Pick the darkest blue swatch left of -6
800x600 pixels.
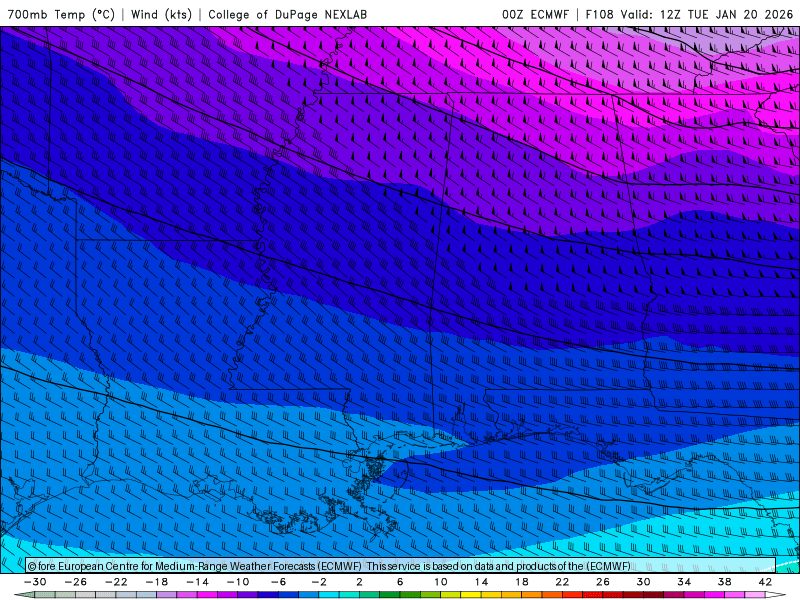coord(268,595)
